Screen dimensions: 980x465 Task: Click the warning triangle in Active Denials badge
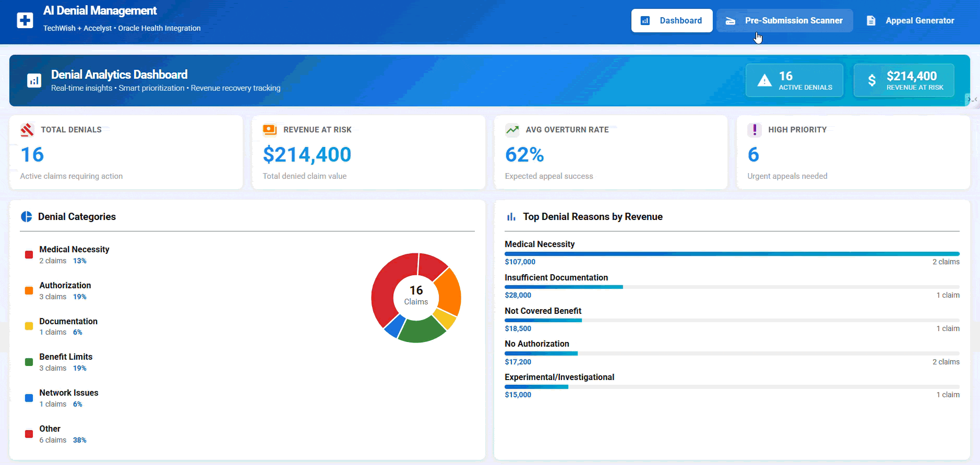click(764, 80)
